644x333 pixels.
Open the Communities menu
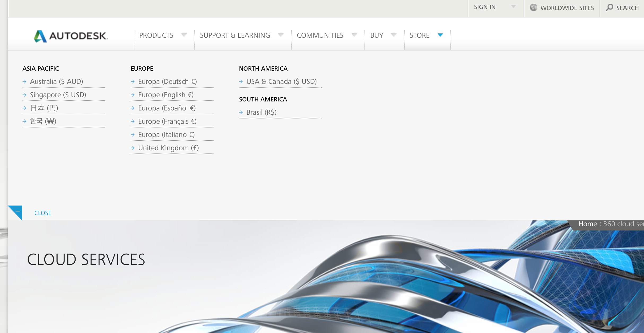point(320,35)
